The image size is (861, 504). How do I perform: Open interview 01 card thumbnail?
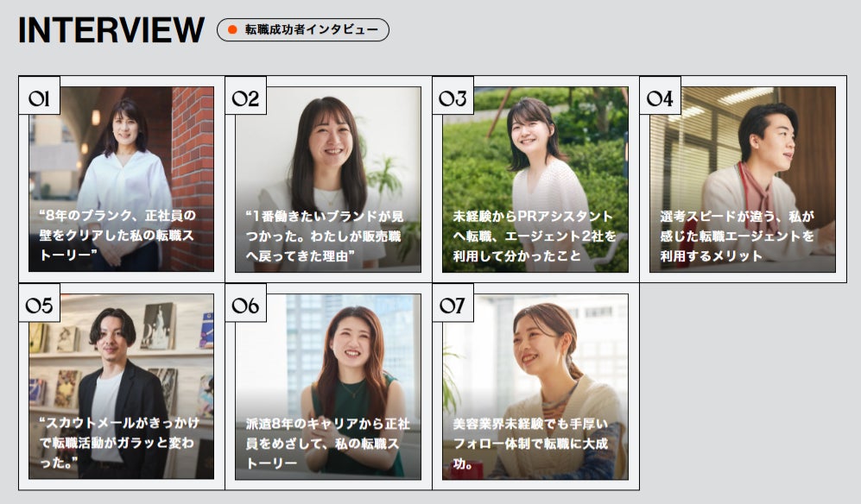pyautogui.click(x=122, y=179)
